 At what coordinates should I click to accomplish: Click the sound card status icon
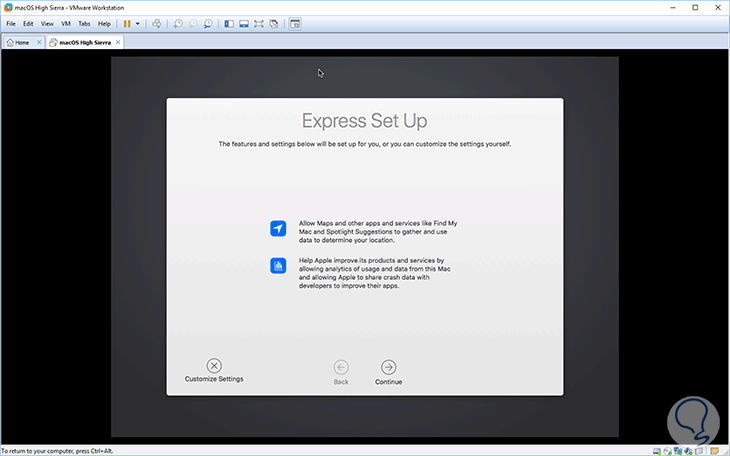coord(688,451)
